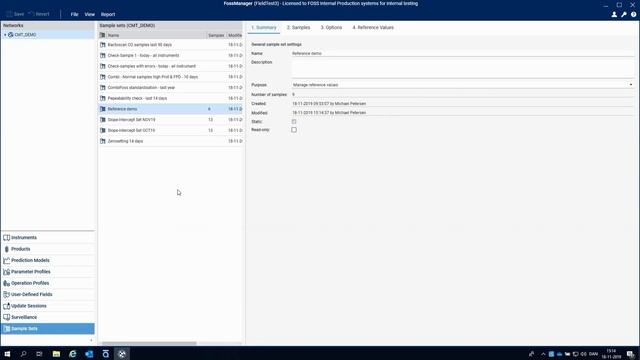Open the help question mark icon
Image resolution: width=640 pixels, height=360 pixels.
point(633,14)
